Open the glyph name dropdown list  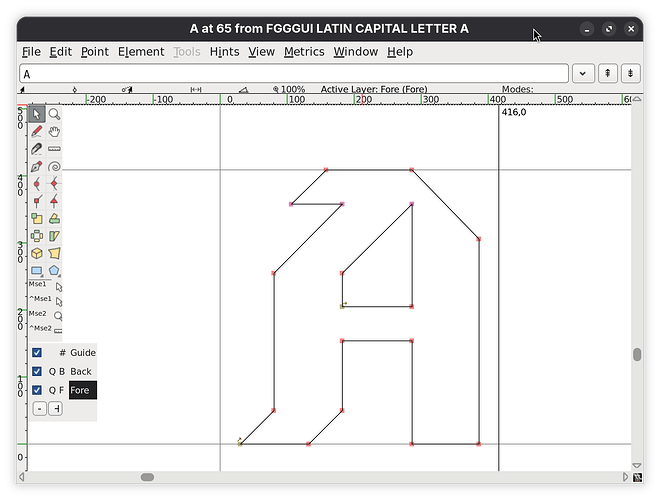tap(583, 74)
